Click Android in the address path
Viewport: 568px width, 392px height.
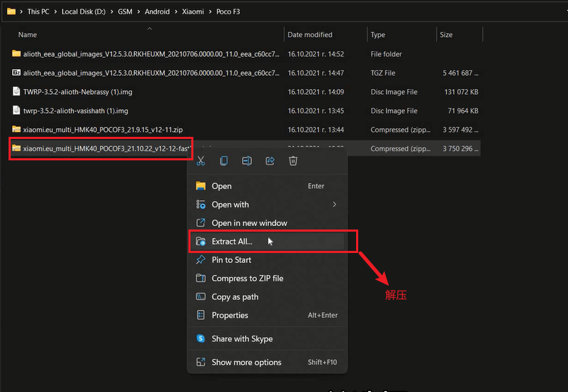pos(157,11)
